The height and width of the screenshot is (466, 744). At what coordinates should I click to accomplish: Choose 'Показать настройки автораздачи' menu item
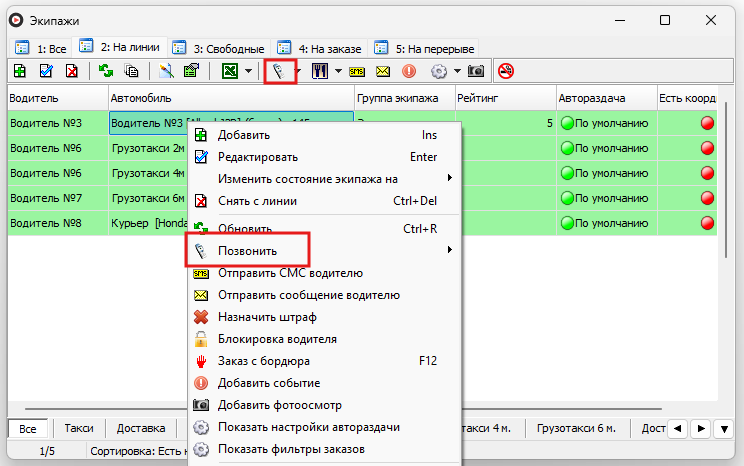tap(325, 427)
